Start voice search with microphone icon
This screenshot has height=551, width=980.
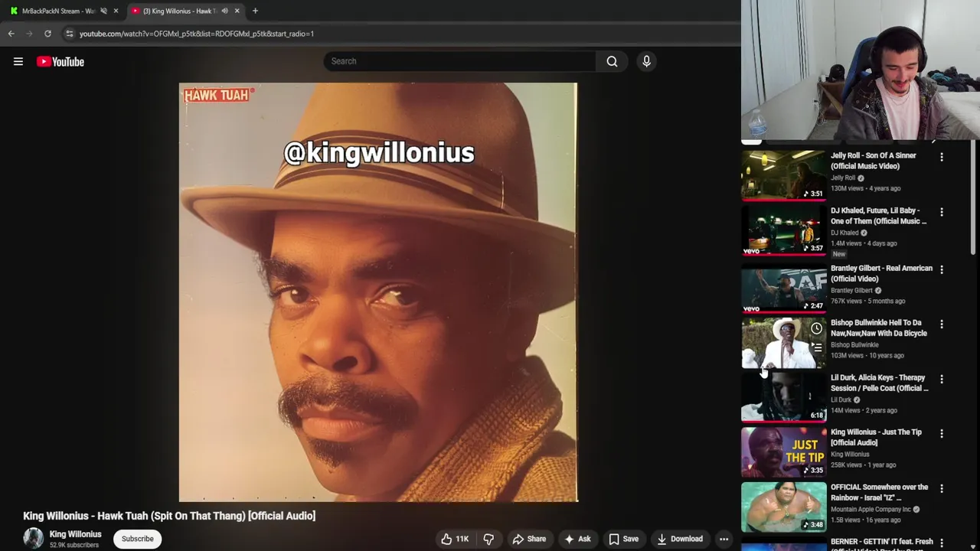point(646,61)
